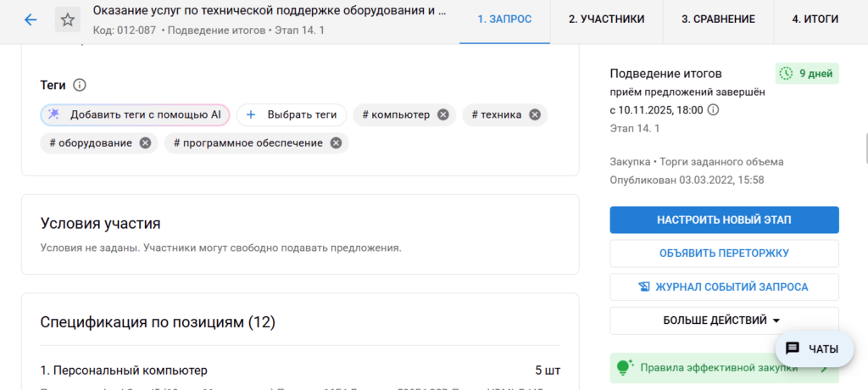
Task: Remove the оборудование tag
Action: (x=145, y=142)
